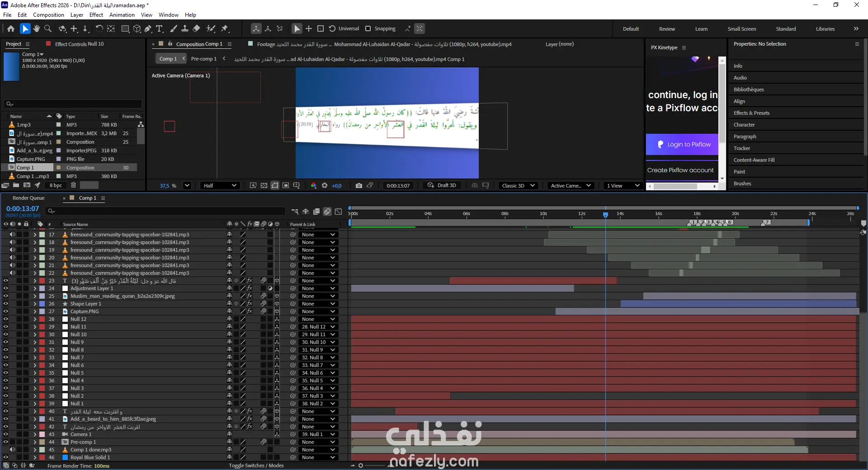
Task: Toggle Draft 3D mode
Action: click(442, 185)
